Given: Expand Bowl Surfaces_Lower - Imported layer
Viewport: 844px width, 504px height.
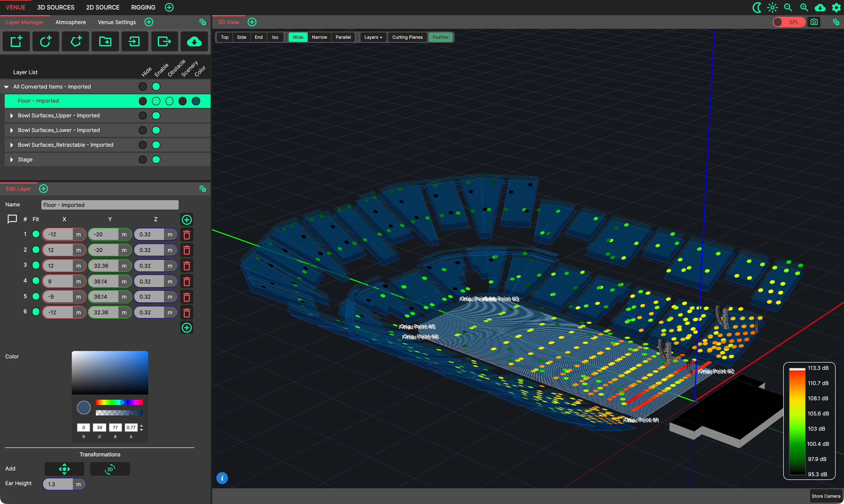Looking at the screenshot, I should pos(12,130).
